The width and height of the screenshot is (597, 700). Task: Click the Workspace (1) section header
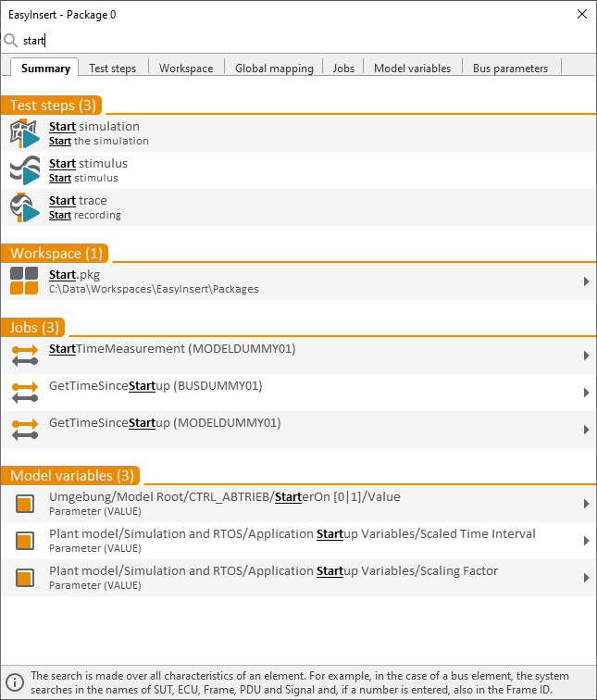(55, 253)
